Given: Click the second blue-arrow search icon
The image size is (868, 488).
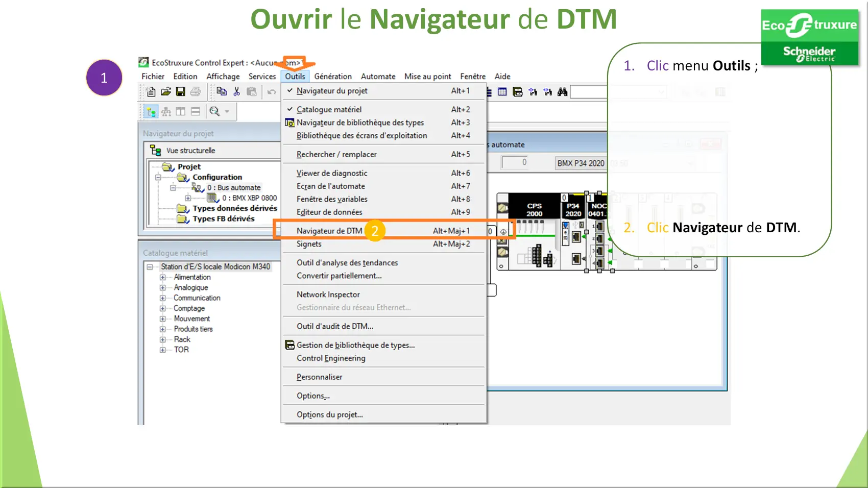Looking at the screenshot, I should point(548,92).
